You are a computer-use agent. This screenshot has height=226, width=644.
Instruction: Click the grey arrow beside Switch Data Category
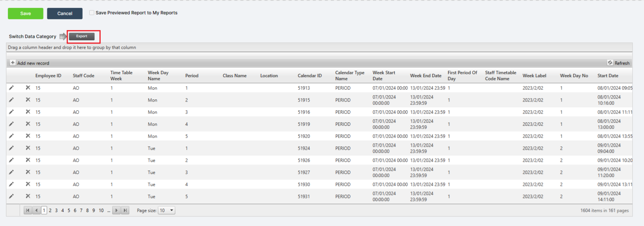[x=63, y=36]
